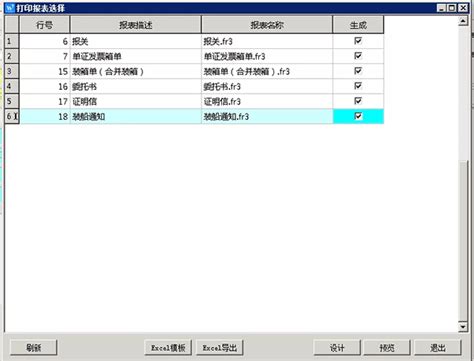Screen dimensions: 474x361
Task: Select the line number 6 cell
Action: pyautogui.click(x=45, y=41)
